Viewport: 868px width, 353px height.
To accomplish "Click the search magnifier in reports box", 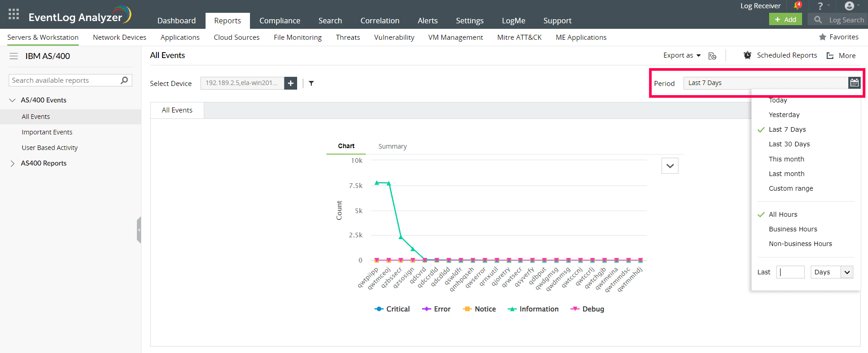I will 124,80.
